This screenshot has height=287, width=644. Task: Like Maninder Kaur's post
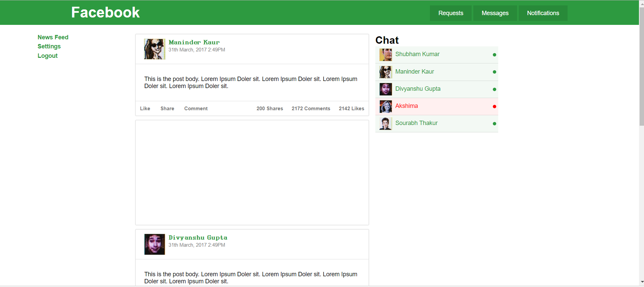coord(145,109)
